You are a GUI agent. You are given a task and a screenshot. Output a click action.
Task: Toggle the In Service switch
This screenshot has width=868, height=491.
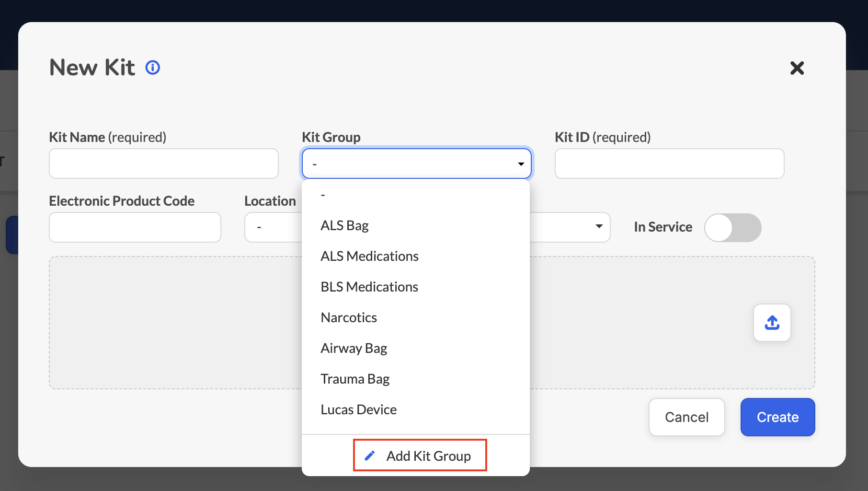[733, 227]
